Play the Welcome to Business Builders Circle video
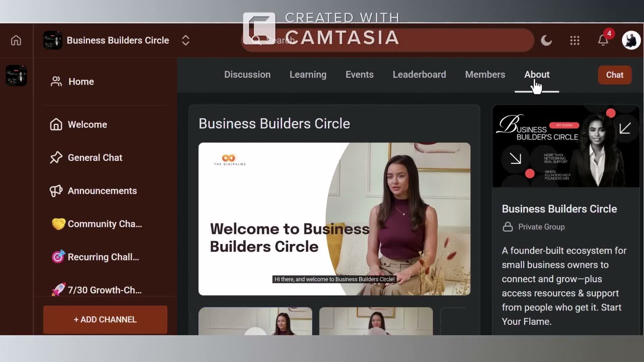This screenshot has width=644, height=362. [x=334, y=219]
